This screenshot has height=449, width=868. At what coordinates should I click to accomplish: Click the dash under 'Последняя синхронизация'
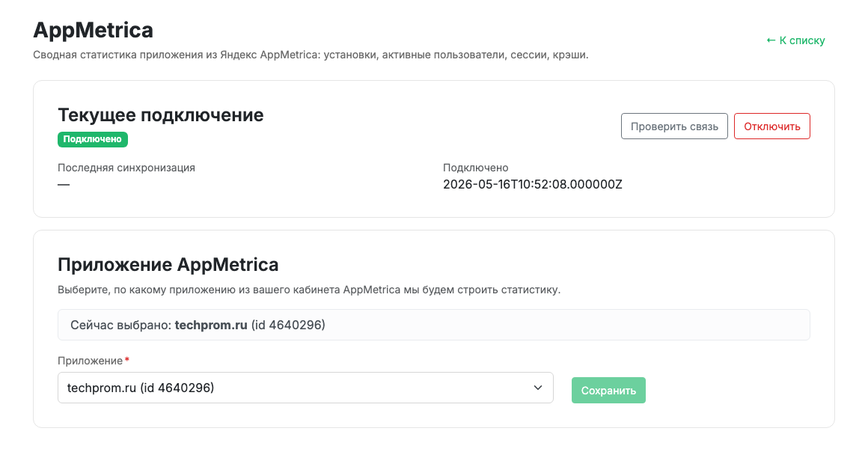click(x=64, y=184)
